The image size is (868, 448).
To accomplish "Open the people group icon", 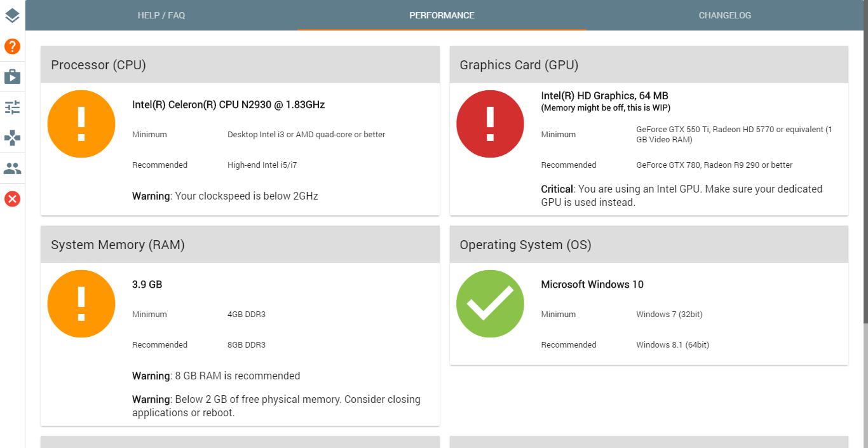I will (x=12, y=168).
